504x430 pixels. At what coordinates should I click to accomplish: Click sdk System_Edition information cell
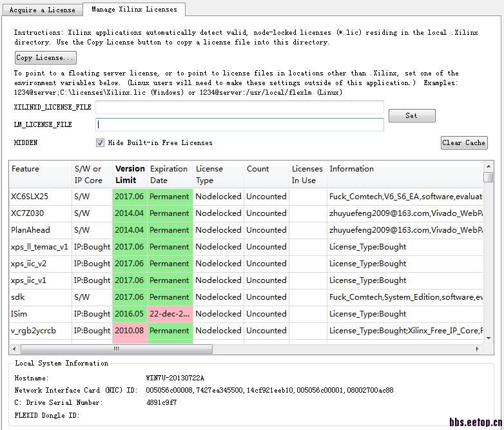[x=405, y=297]
